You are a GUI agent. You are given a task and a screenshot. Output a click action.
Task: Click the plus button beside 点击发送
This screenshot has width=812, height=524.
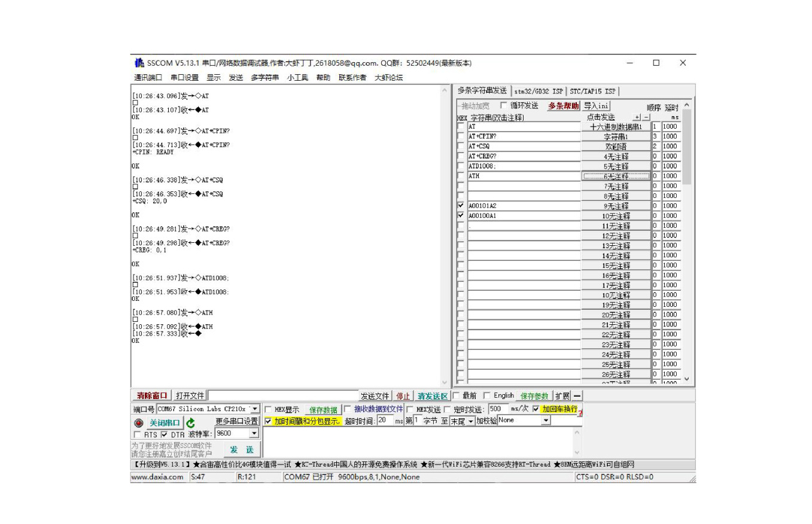pyautogui.click(x=637, y=117)
